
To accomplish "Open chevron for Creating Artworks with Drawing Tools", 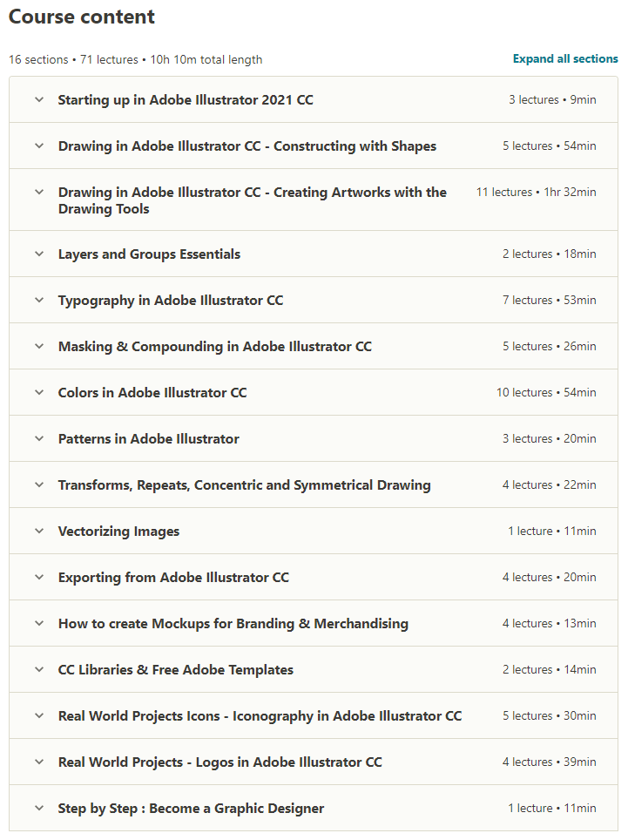I will (39, 192).
